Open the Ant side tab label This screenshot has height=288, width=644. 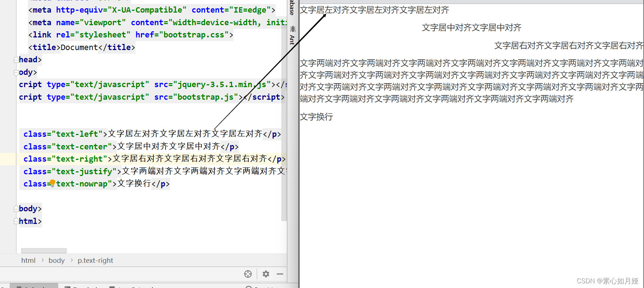point(292,40)
